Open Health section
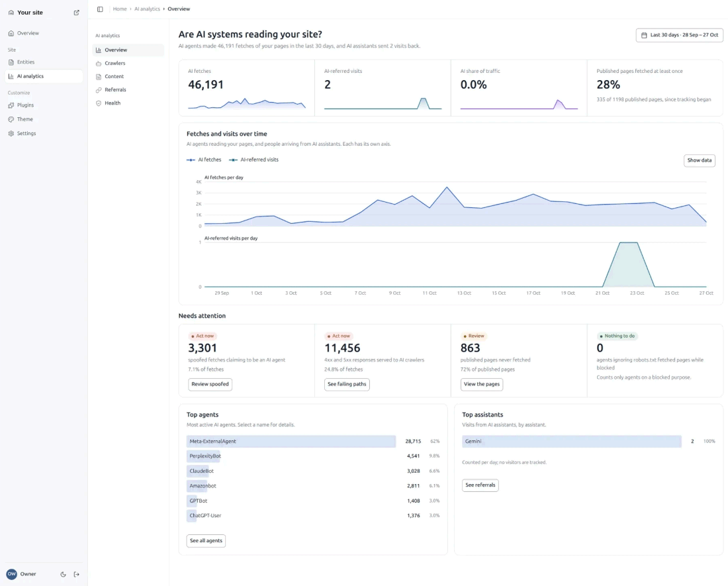The width and height of the screenshot is (728, 586). tap(128, 103)
